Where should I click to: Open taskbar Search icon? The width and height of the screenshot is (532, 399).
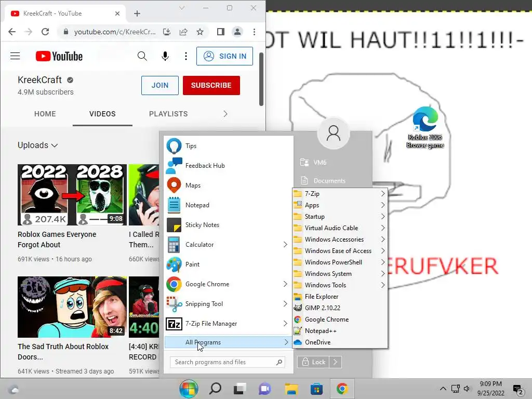[x=215, y=389]
